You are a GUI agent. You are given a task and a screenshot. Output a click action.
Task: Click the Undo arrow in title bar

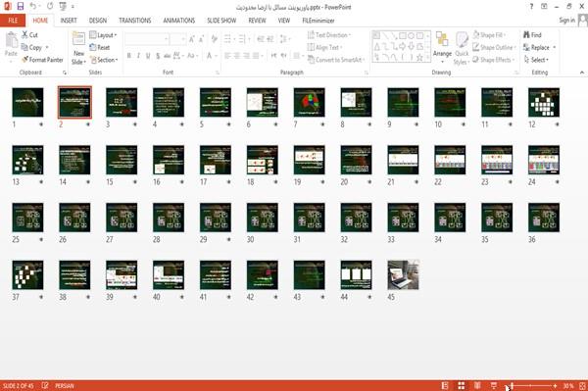33,7
